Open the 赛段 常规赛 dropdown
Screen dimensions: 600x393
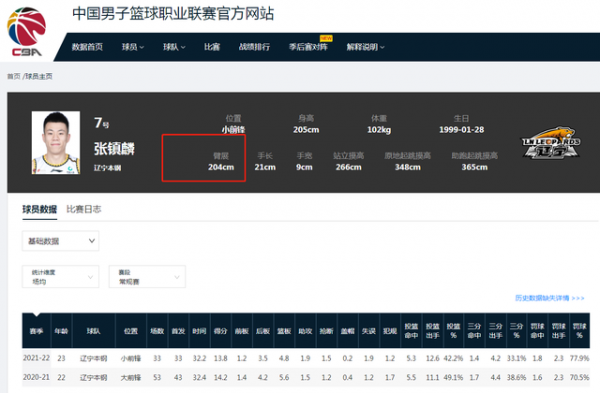(147, 277)
